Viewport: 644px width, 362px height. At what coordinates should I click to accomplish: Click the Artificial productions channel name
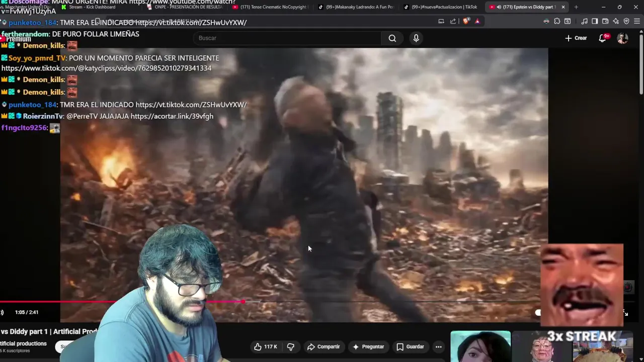(23, 344)
